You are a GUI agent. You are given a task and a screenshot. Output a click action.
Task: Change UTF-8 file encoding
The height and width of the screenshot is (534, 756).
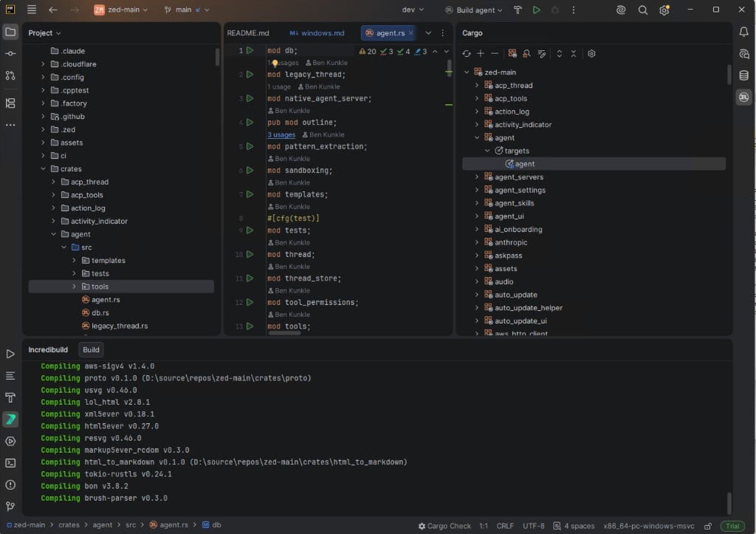533,526
